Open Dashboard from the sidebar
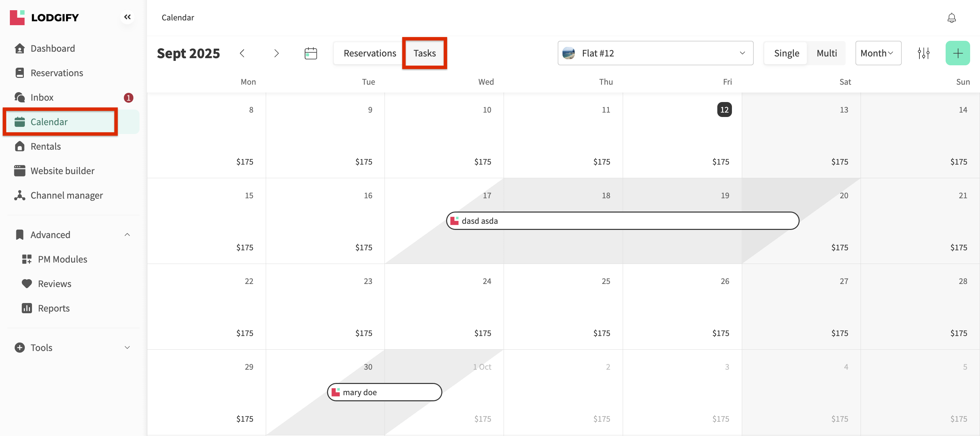Viewport: 980px width, 436px height. click(x=52, y=48)
